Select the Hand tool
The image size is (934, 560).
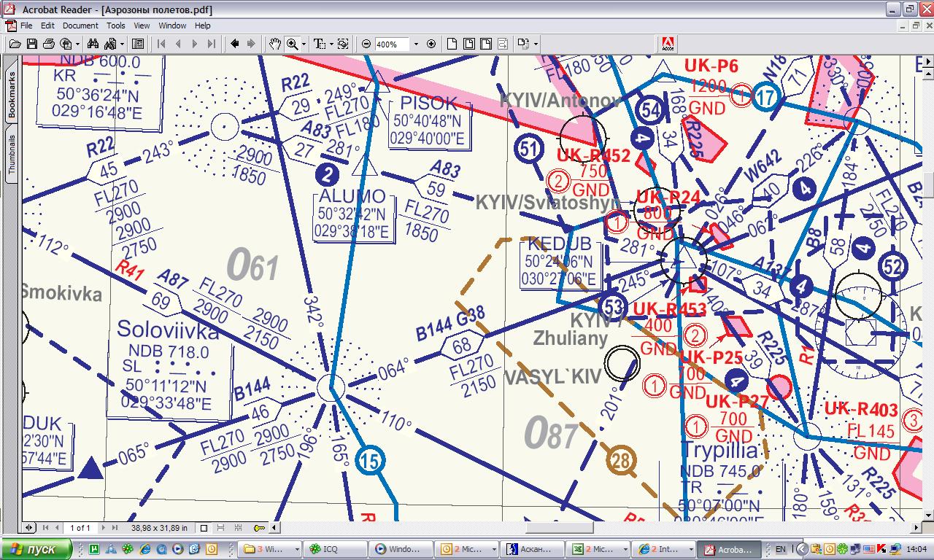point(274,44)
